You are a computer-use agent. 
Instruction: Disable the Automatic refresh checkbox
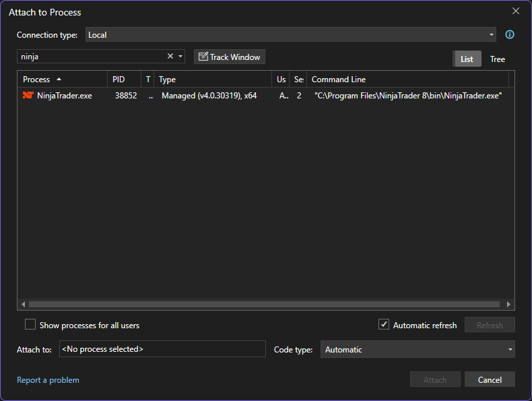tap(384, 324)
